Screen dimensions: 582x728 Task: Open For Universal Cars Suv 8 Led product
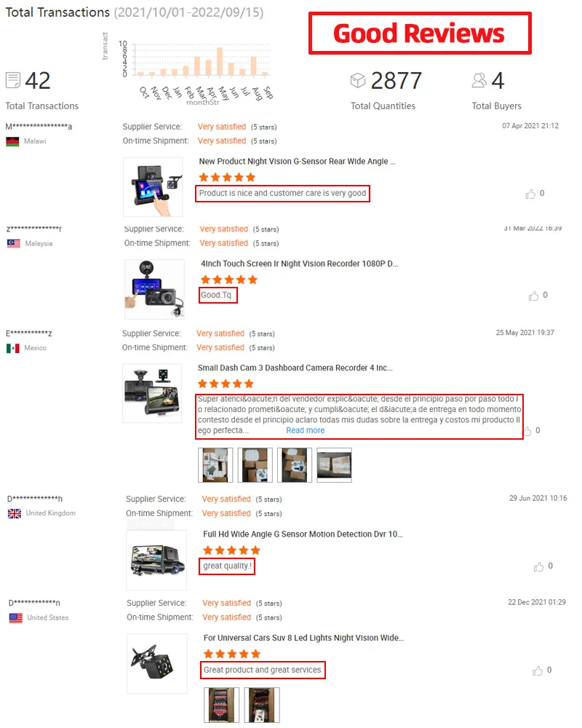304,638
